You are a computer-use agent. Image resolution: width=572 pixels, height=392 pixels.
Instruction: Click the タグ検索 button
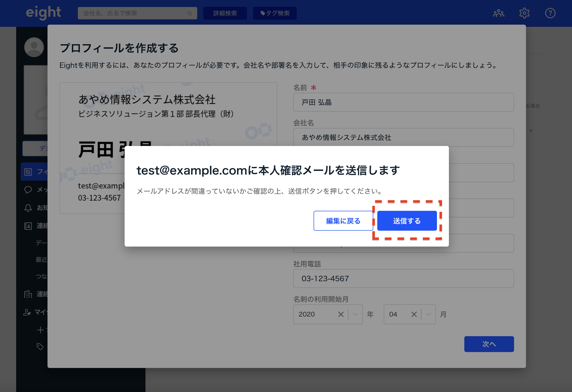coord(275,13)
